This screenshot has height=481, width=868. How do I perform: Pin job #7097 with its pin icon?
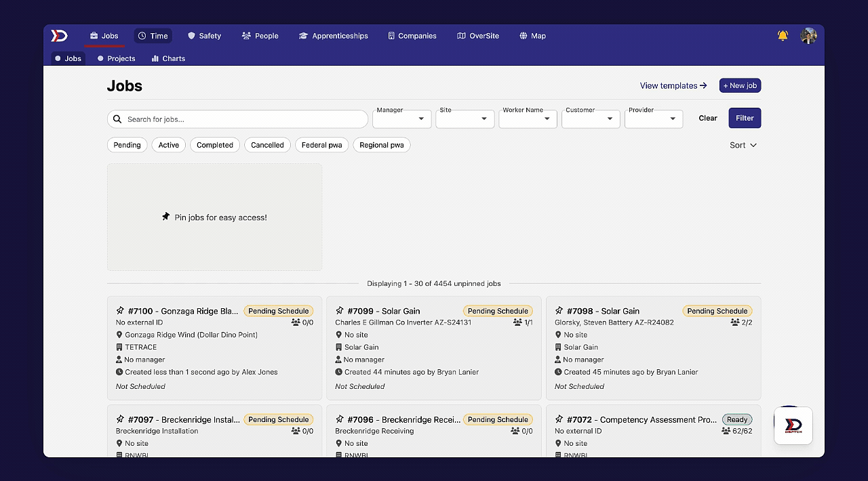(x=120, y=419)
